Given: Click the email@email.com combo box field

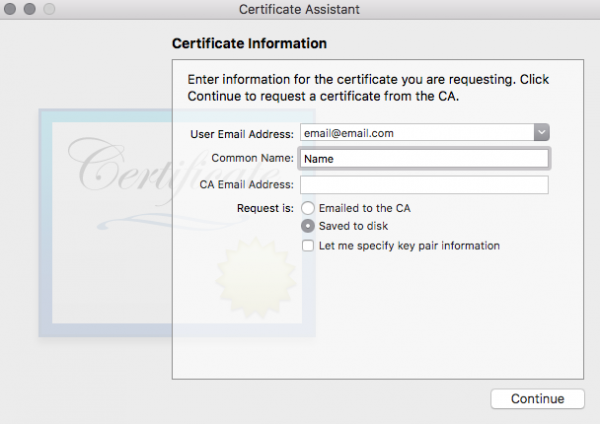Looking at the screenshot, I should pos(415,132).
